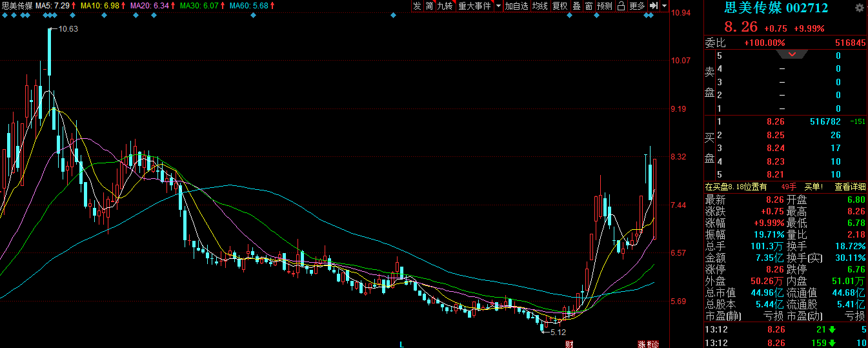Click the 窗 multi-window icon
This screenshot has width=868, height=348.
click(589, 6)
